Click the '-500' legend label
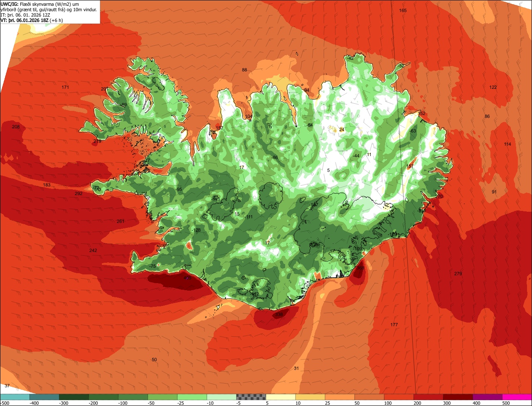 (5, 403)
